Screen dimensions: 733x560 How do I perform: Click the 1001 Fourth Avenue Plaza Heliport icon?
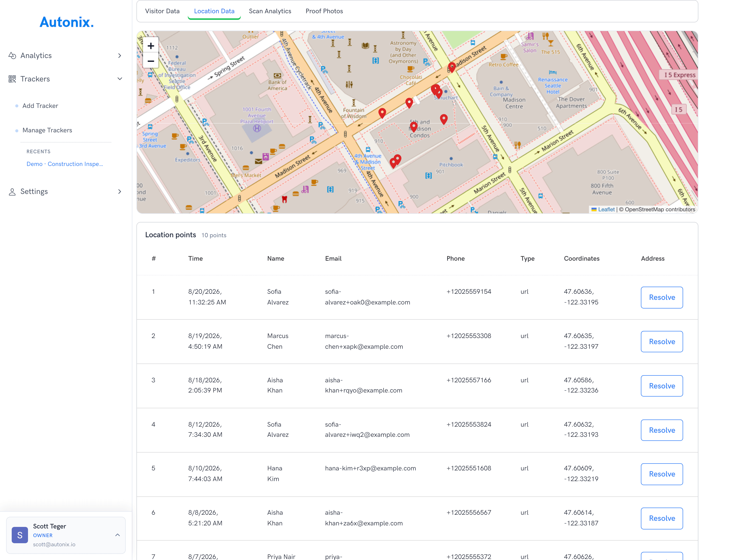coord(257,128)
